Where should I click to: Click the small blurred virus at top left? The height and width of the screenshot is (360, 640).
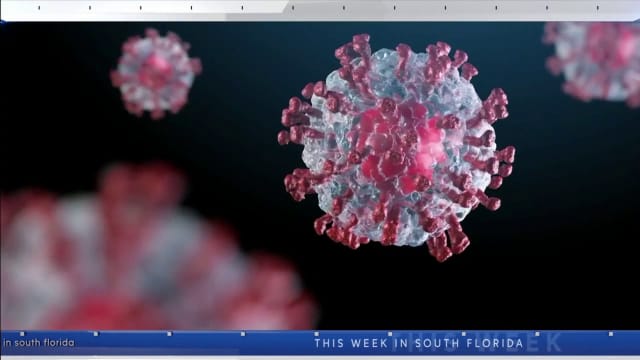156,73
